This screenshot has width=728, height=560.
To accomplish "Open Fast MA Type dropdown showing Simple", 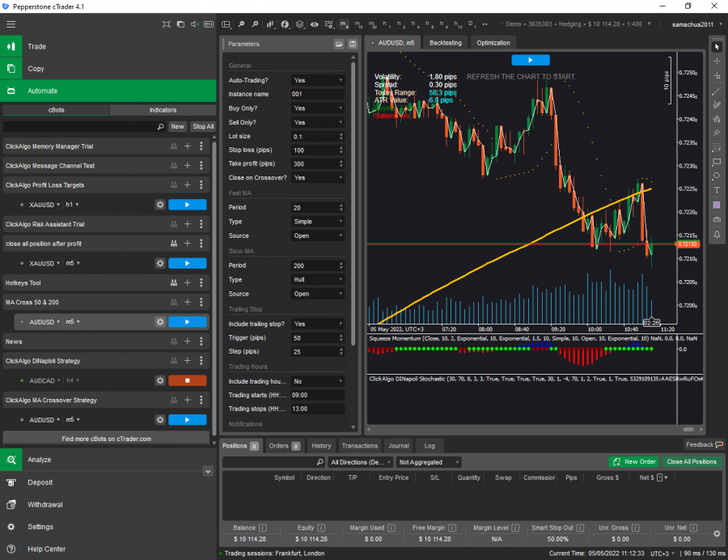I will [318, 222].
